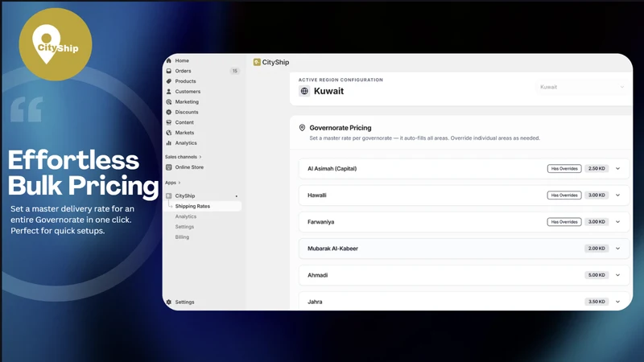Open CityShip app in sidebar
Screen dimensions: 644x362
click(x=185, y=195)
